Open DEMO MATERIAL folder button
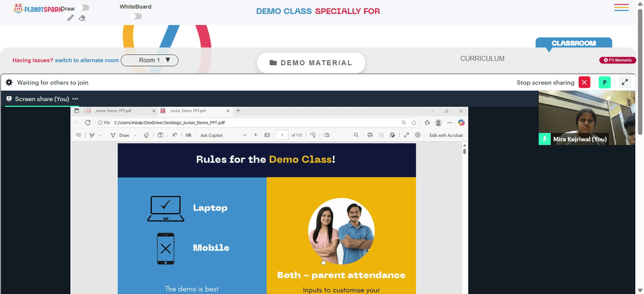This screenshot has height=294, width=644. (x=311, y=63)
